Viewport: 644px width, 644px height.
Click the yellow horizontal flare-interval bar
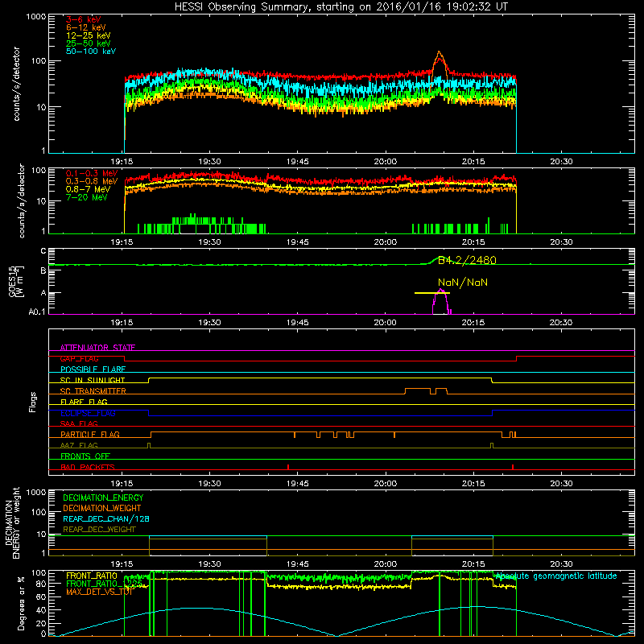click(432, 293)
